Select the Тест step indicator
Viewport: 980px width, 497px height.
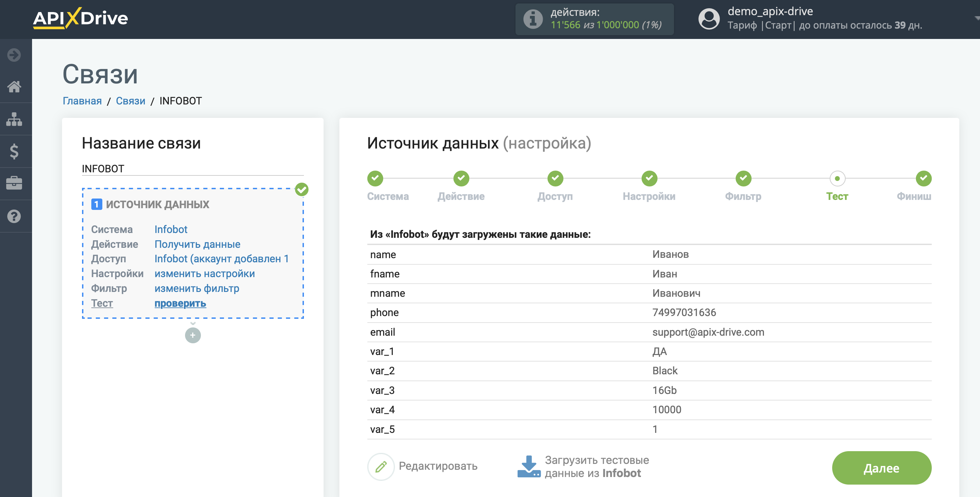pos(837,179)
